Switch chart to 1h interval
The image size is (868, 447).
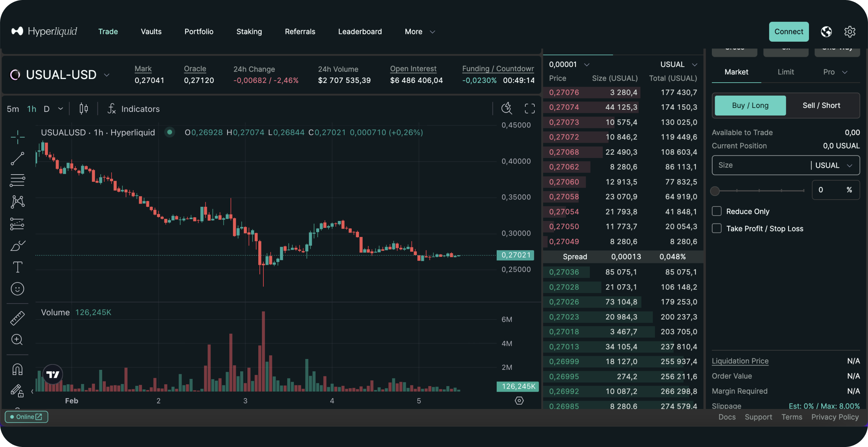pyautogui.click(x=32, y=109)
